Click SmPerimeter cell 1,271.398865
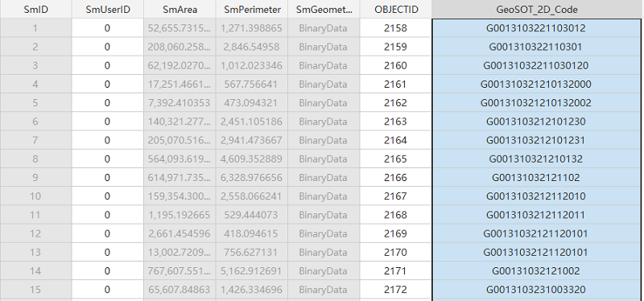Image resolution: width=644 pixels, height=301 pixels. coord(252,28)
